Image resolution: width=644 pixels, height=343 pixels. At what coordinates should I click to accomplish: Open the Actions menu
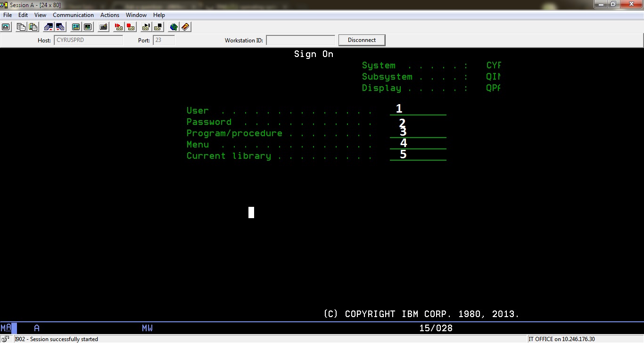(109, 15)
